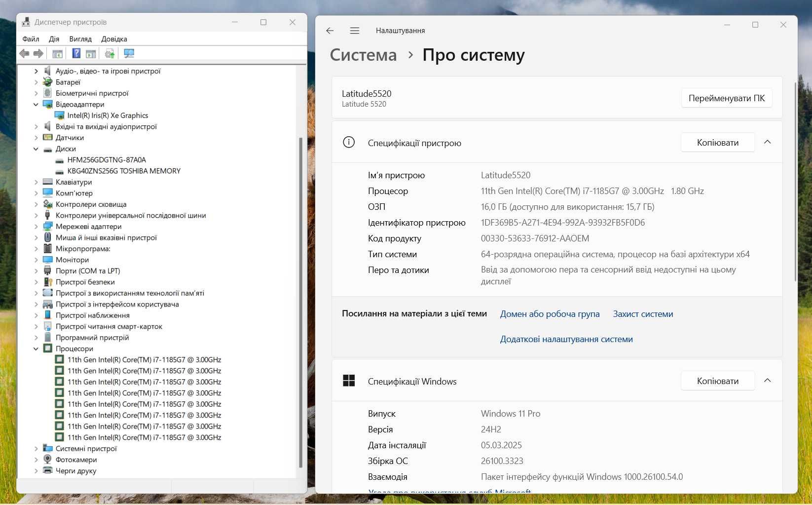Toggle the action pane toolbar icon
The width and height of the screenshot is (812, 505).
point(91,53)
